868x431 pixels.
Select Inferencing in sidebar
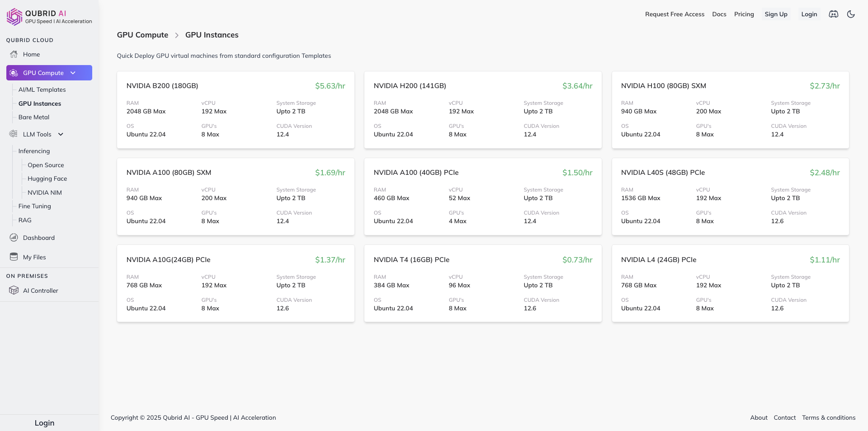pos(34,151)
